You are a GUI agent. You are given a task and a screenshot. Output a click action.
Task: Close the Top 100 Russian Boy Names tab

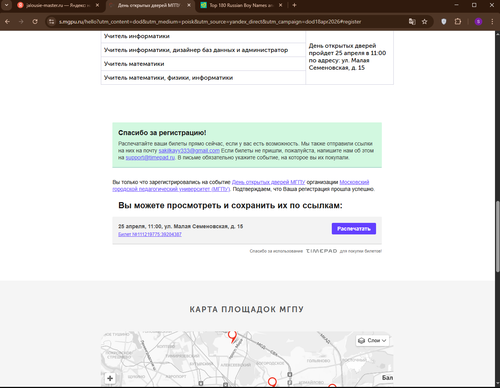pos(280,5)
